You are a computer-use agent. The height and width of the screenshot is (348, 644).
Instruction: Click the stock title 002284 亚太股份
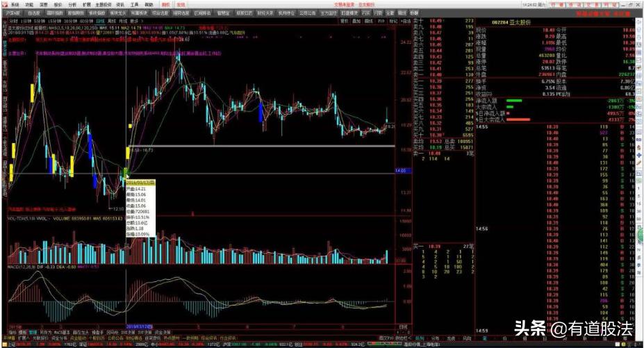(511, 22)
